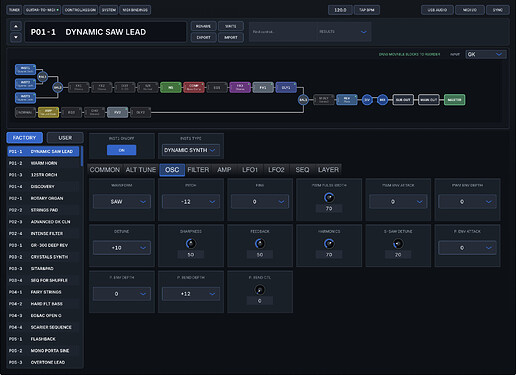Image resolution: width=516 pixels, height=375 pixels.
Task: Select the REV reverb block
Action: [x=347, y=100]
